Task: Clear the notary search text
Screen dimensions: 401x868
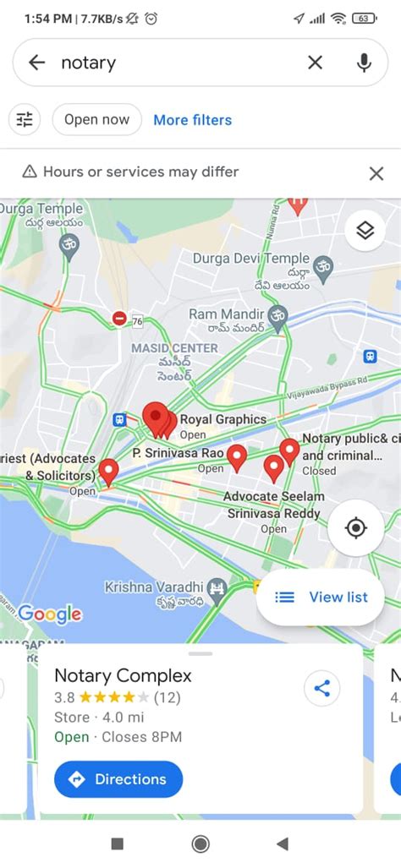Action: point(316,63)
